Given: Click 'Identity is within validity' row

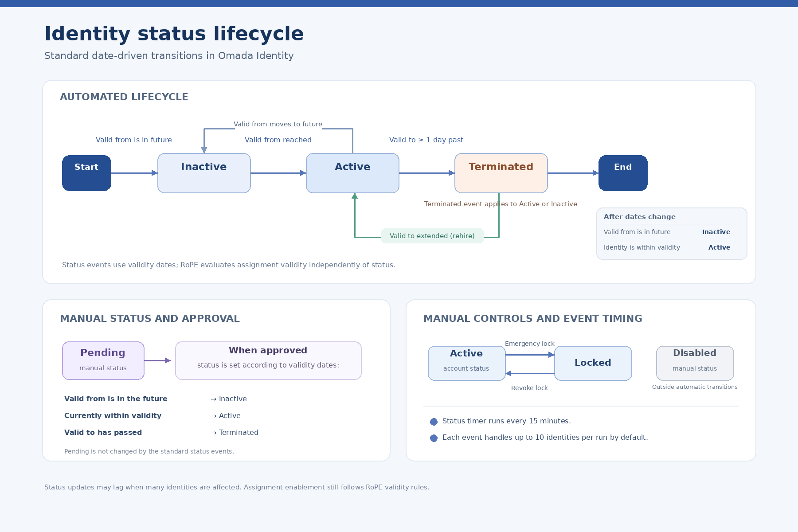Looking at the screenshot, I should (667, 247).
